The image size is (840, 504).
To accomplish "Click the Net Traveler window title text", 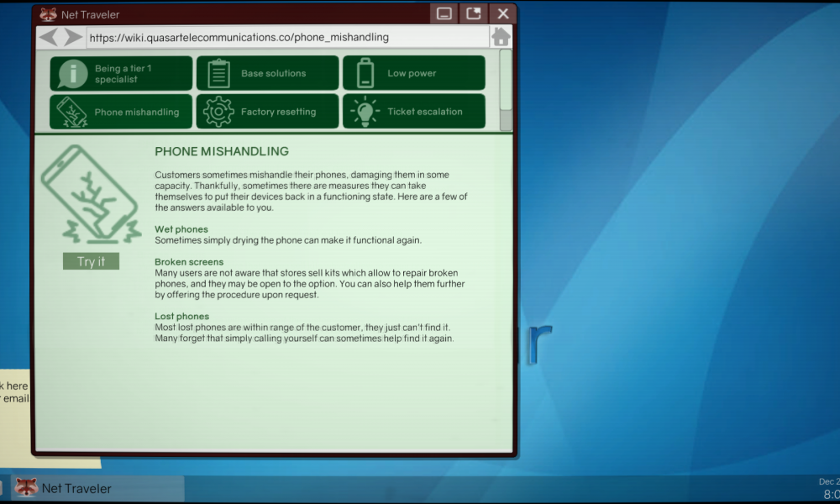I will coord(91,14).
